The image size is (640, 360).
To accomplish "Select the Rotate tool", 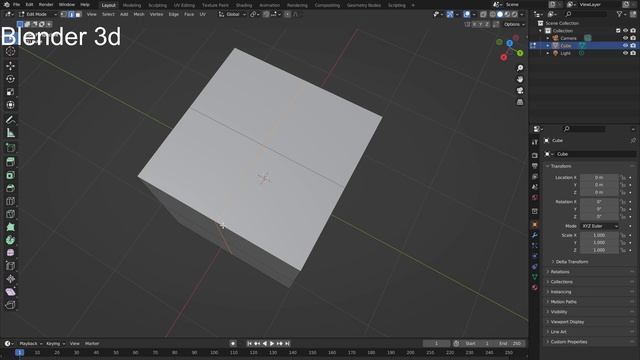I will point(11,79).
